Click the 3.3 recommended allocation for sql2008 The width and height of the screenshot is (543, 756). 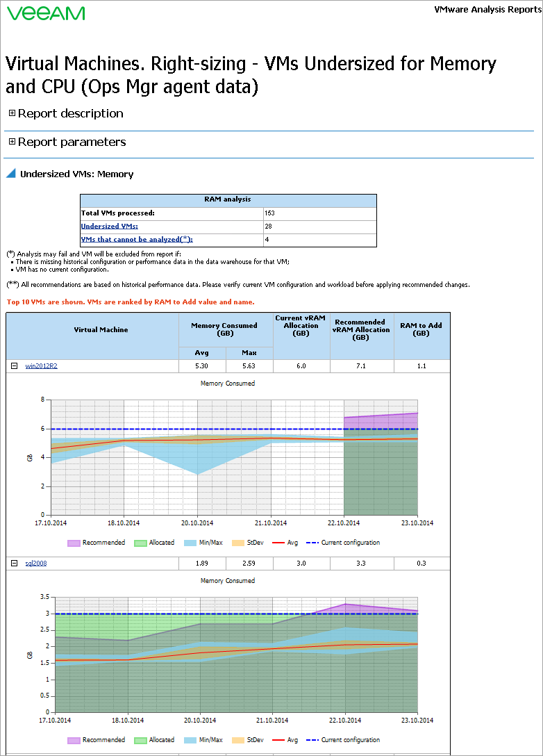[x=362, y=563]
